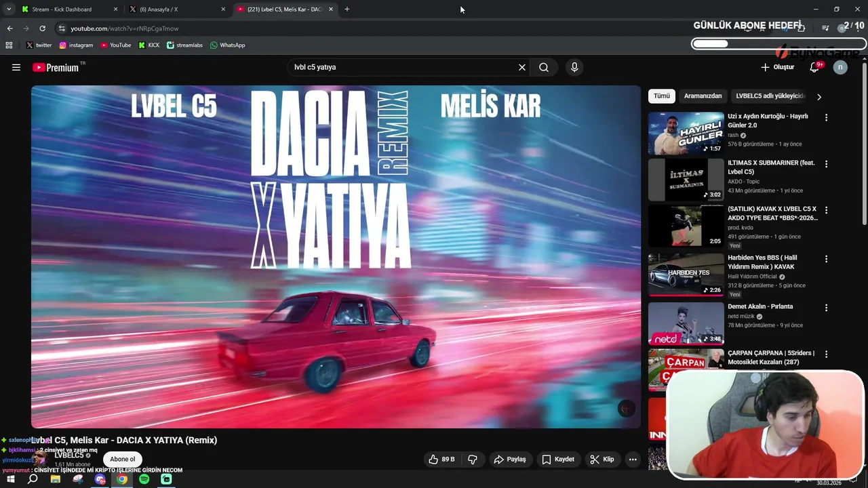Go back in Chrome navigation
This screenshot has width=868, height=488.
pyautogui.click(x=9, y=28)
